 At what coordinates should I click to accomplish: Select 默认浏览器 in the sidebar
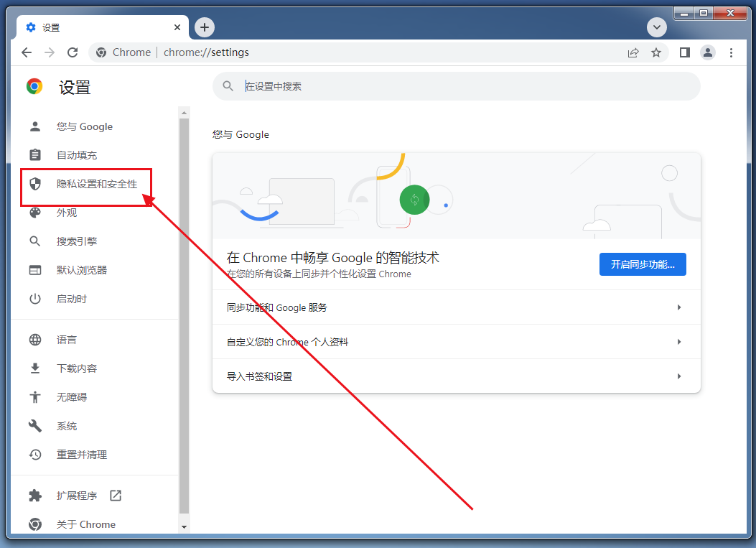click(x=82, y=270)
